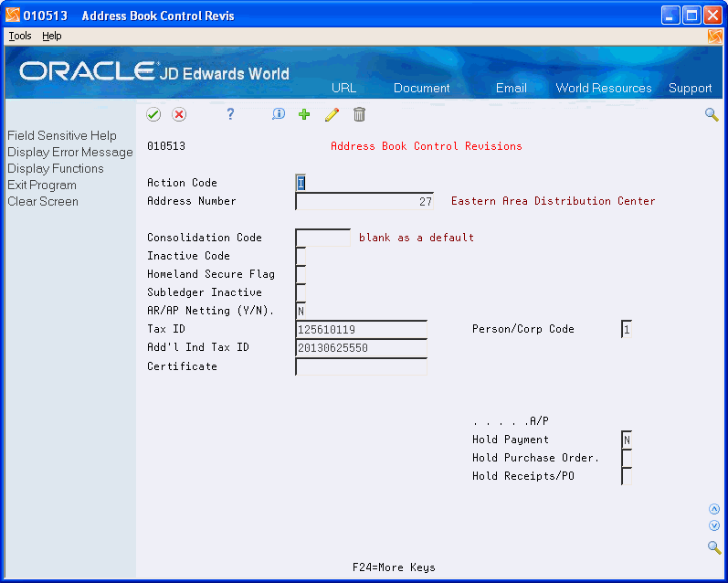
Task: Click the magnifier icon near toolbar
Action: coord(712,114)
